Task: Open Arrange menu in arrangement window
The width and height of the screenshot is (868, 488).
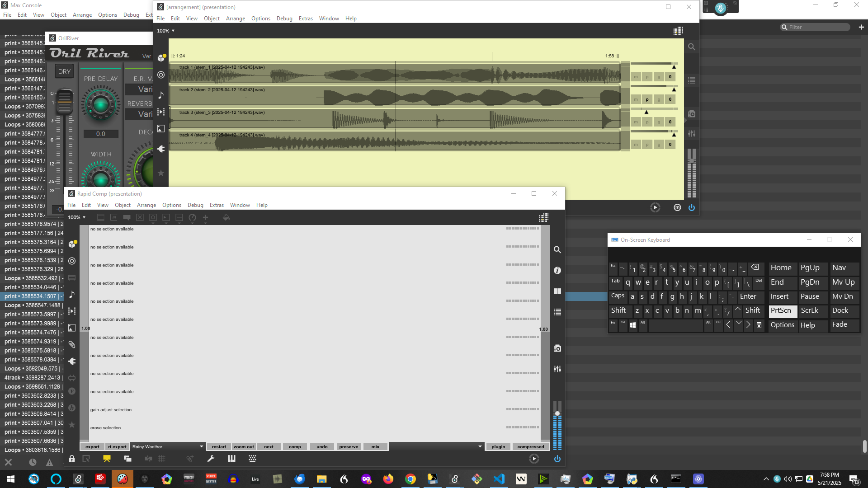Action: tap(236, 19)
